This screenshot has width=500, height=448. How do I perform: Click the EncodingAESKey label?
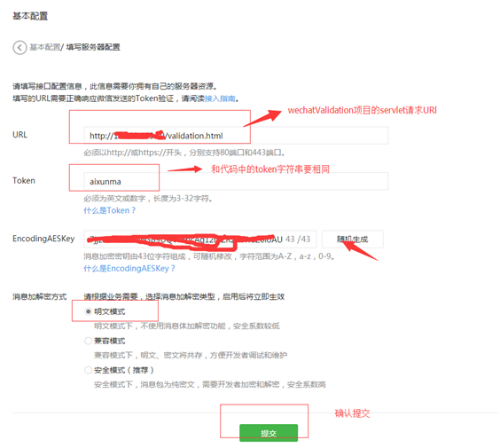pos(43,239)
